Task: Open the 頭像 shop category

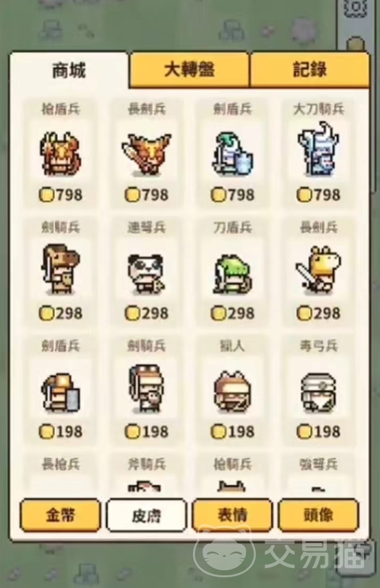Action: (x=318, y=515)
